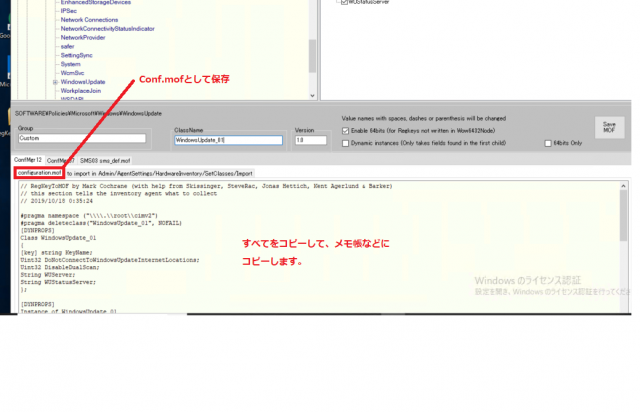Select the WcmSvc registry key

pos(73,72)
